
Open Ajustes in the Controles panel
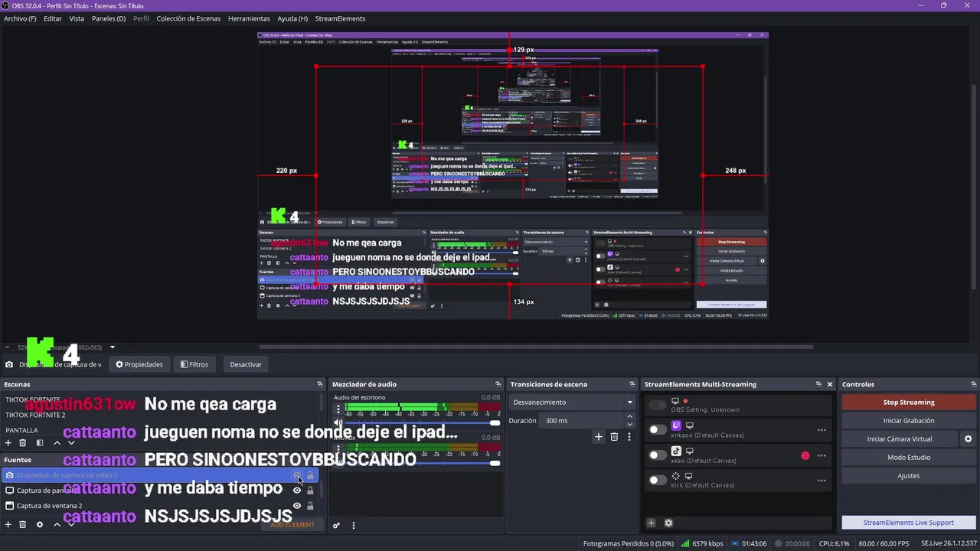[909, 475]
